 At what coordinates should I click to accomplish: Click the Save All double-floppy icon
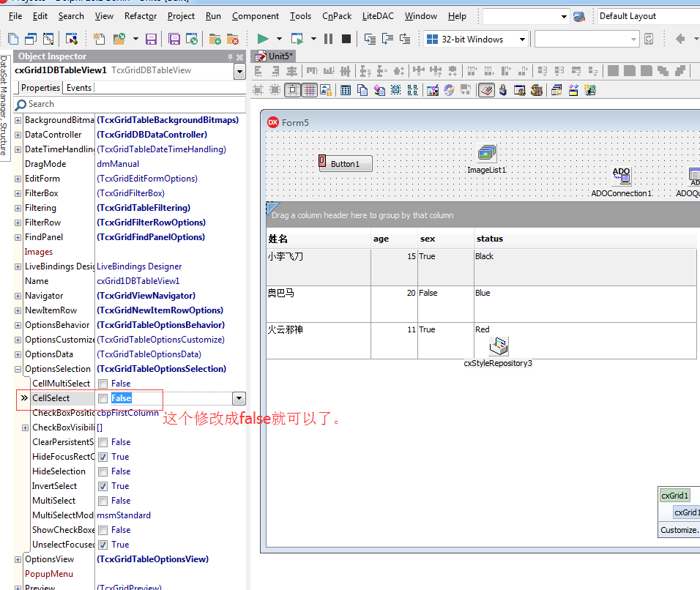coord(174,39)
